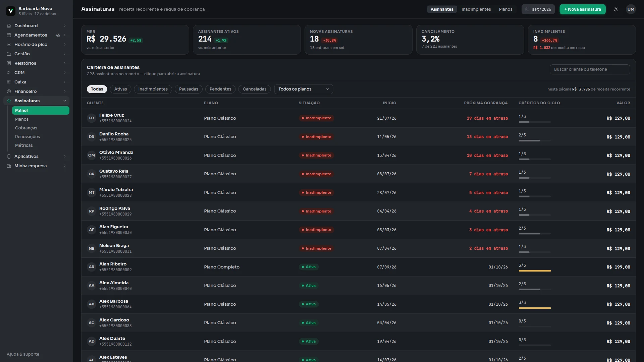The height and width of the screenshot is (362, 644).
Task: Collapse the Assinaturas sidebar section chevron
Action: [x=65, y=101]
